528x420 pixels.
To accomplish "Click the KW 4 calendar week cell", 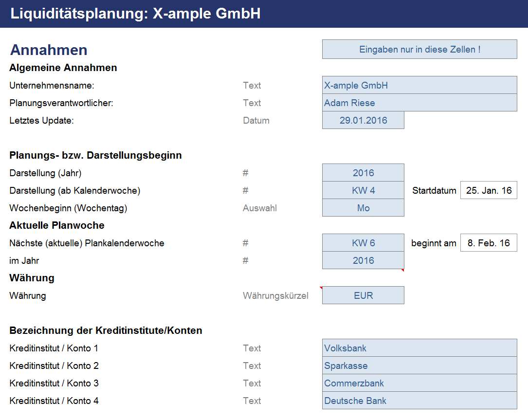I will tap(363, 190).
